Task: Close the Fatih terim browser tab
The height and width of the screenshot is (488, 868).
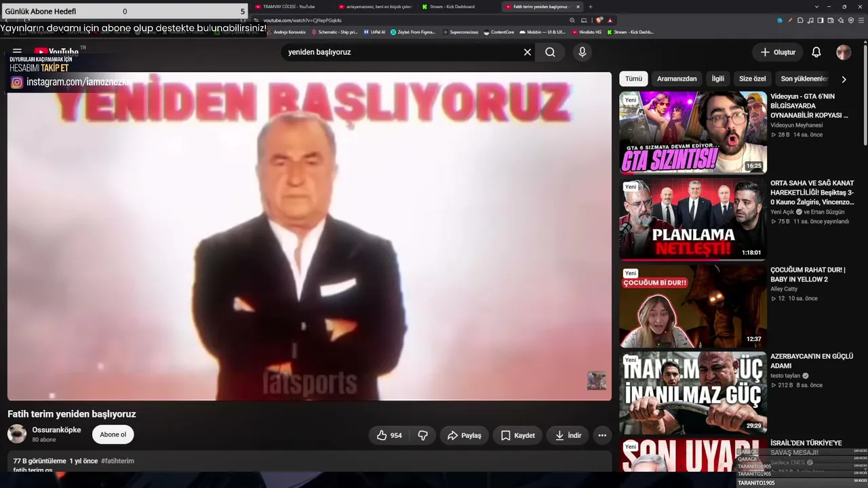Action: 577,7
